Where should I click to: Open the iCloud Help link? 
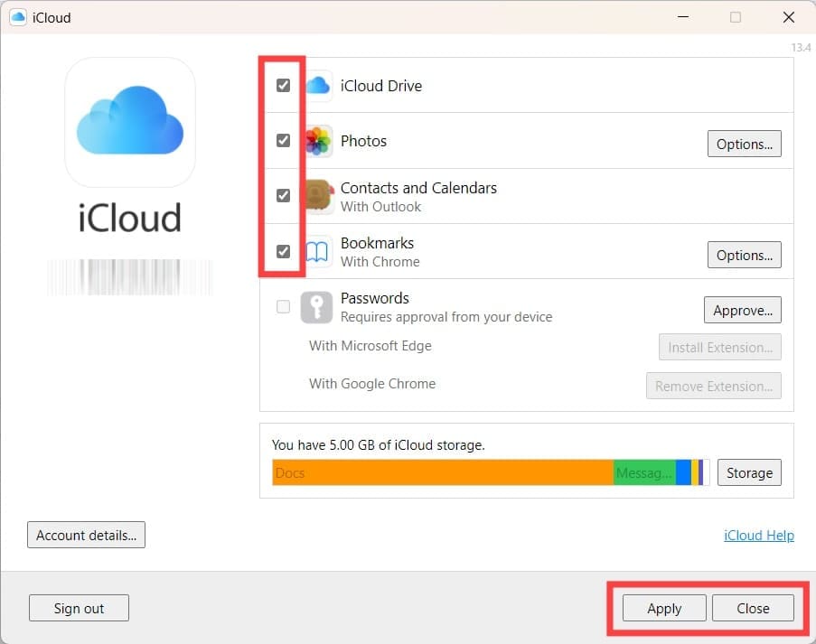759,536
